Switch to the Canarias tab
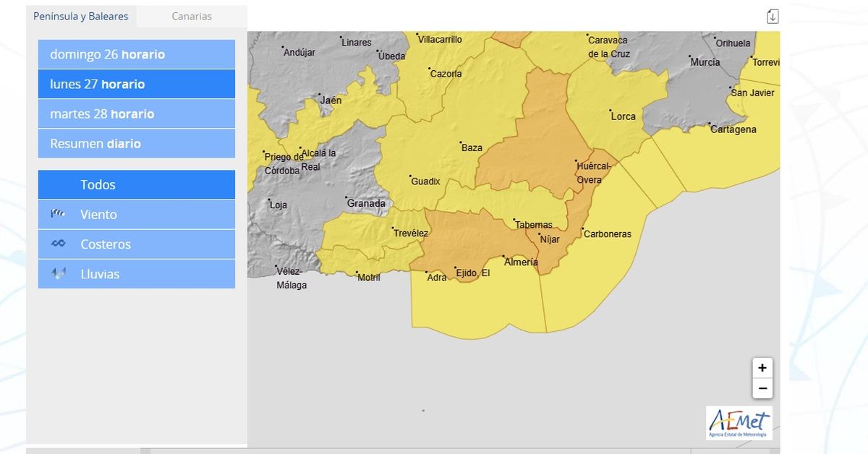The height and width of the screenshot is (454, 868). [x=192, y=16]
